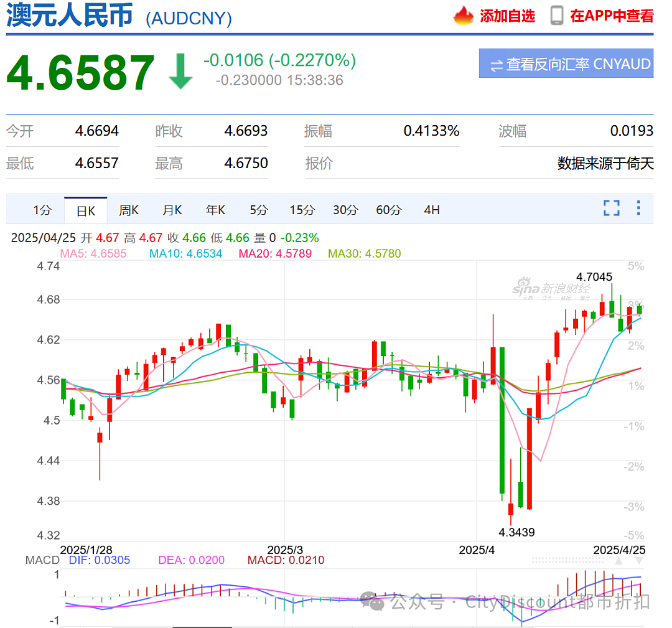Expand chart to fullscreen icon
Viewport: 672px width, 628px height.
pos(612,208)
